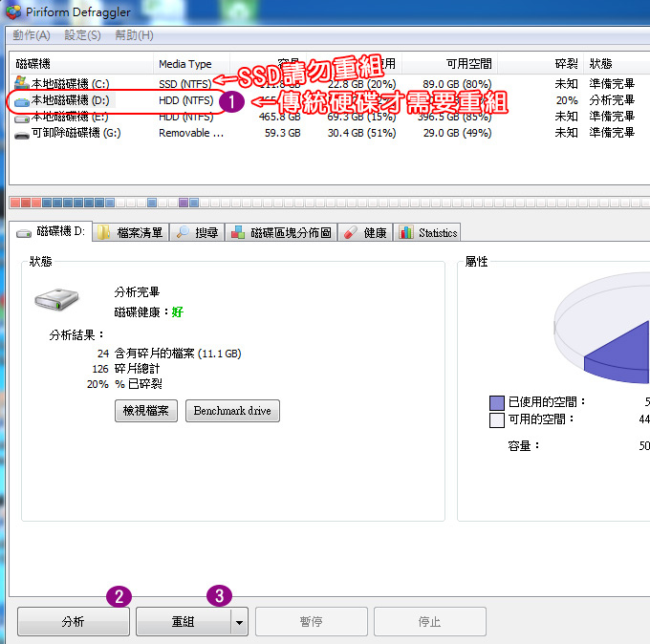The width and height of the screenshot is (650, 644).
Task: Click the 29.0 GB (49%) free space cell
Action: click(x=457, y=133)
